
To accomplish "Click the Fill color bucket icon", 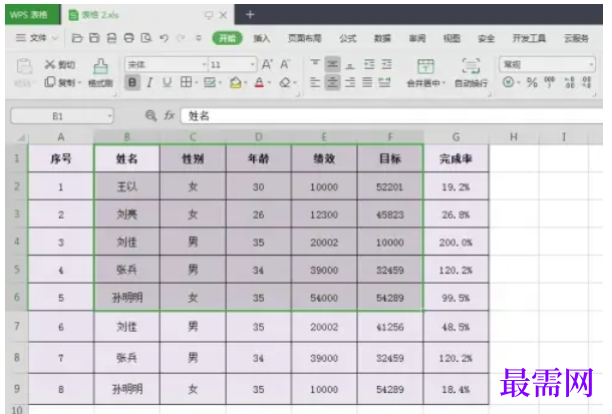I will [235, 82].
